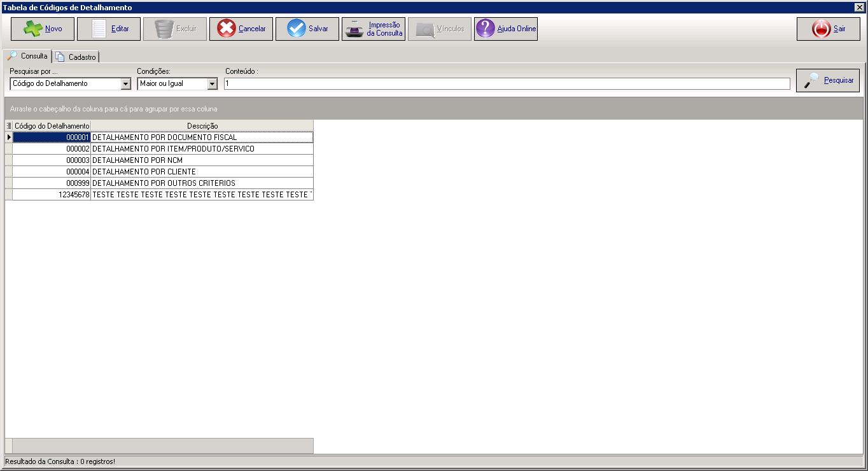Viewport: 868px width, 471px height.
Task: Select DETALHAMENTO POR ITEM/PRODUTO/SERVICO row
Action: coord(202,149)
